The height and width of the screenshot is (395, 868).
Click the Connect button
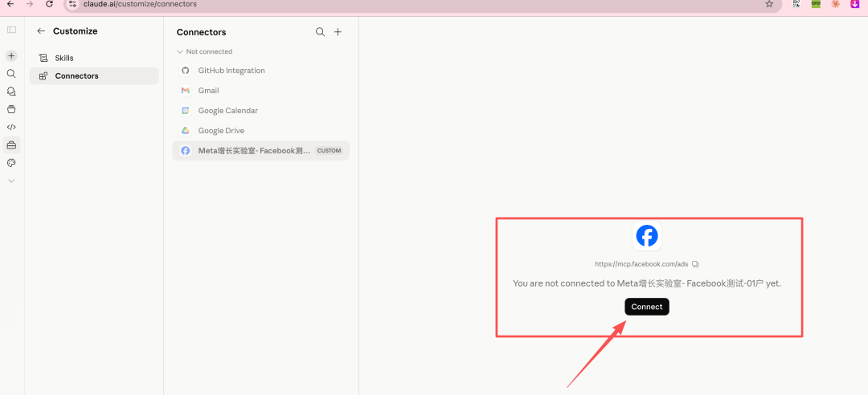coord(646,307)
